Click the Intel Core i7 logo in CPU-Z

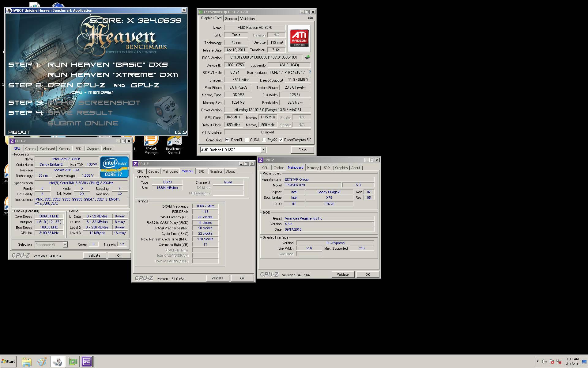coord(114,167)
